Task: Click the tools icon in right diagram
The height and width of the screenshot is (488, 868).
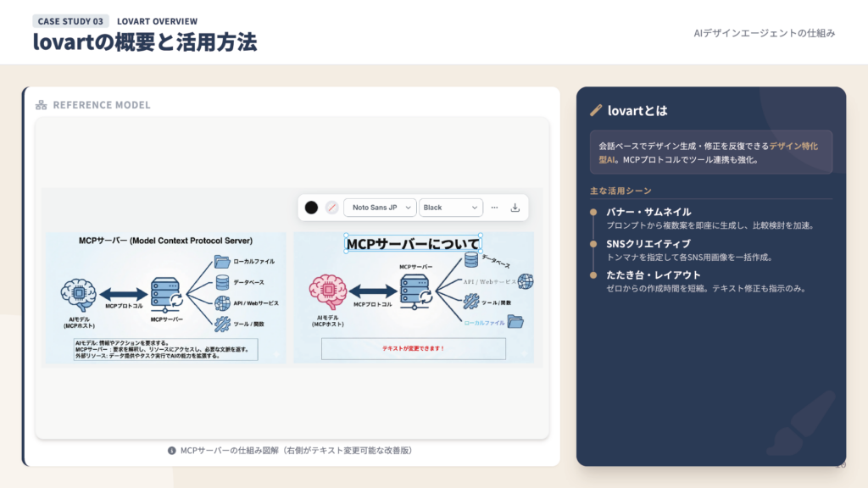Action: pyautogui.click(x=471, y=302)
